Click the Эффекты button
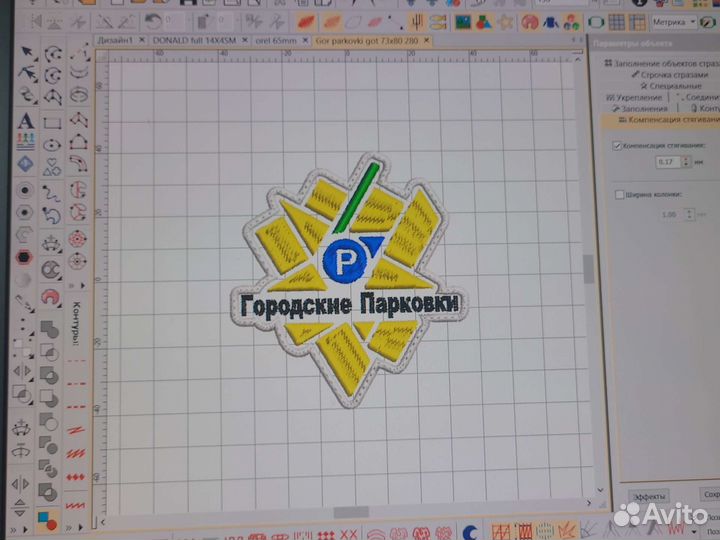This screenshot has height=540, width=720. tap(649, 496)
